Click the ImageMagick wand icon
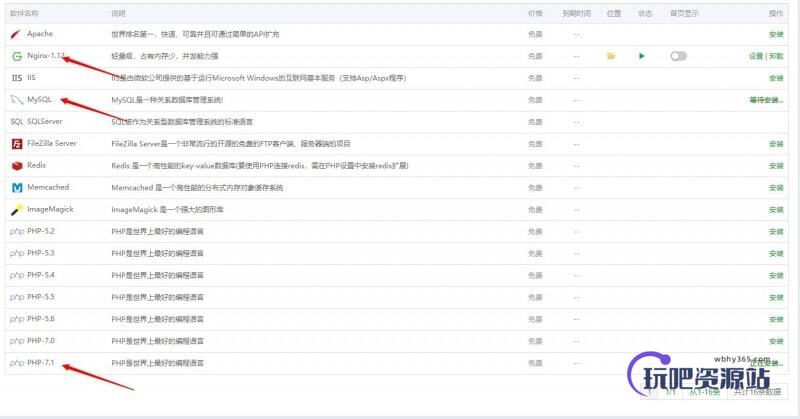 pos(17,210)
